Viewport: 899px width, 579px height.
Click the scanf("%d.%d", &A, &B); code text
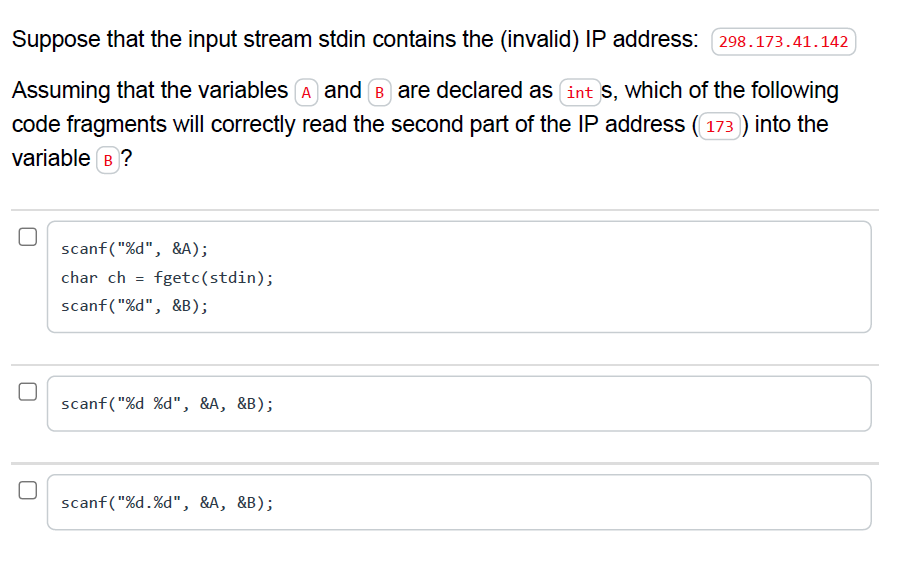pyautogui.click(x=167, y=502)
